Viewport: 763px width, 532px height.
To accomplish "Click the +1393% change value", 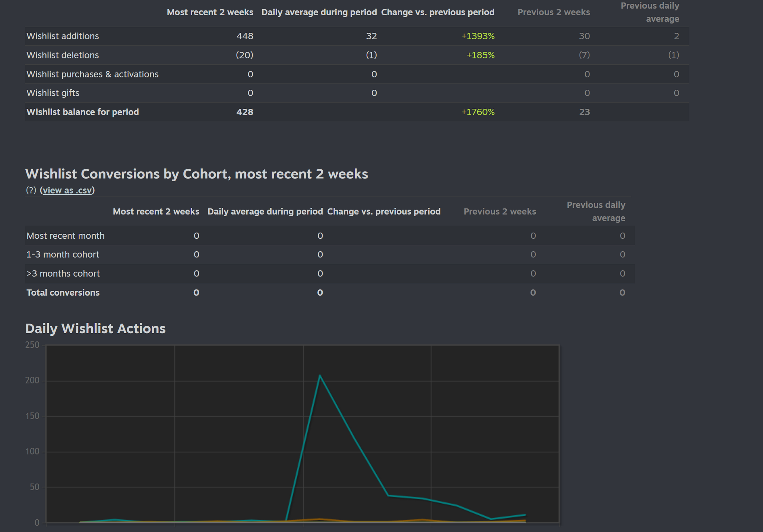I will coord(478,36).
